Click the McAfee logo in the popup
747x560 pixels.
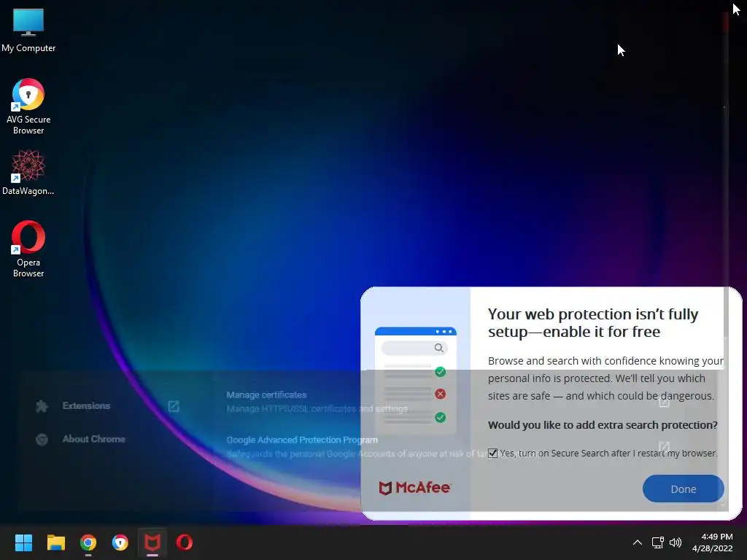(x=414, y=488)
